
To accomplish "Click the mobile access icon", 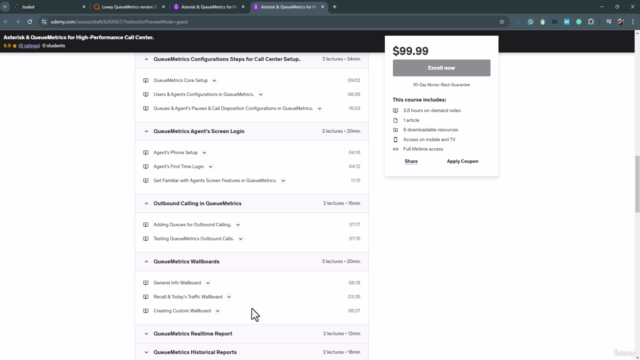I will 396,140.
